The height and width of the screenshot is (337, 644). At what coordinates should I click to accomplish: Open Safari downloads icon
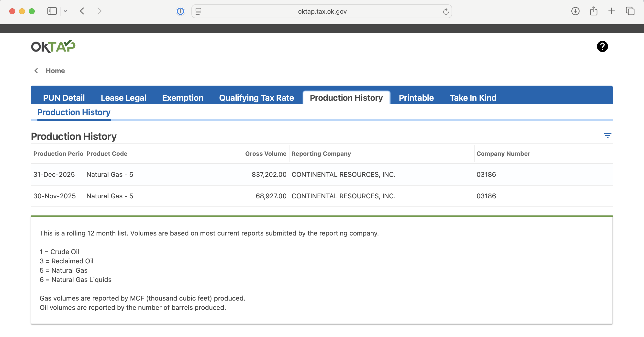pos(575,11)
